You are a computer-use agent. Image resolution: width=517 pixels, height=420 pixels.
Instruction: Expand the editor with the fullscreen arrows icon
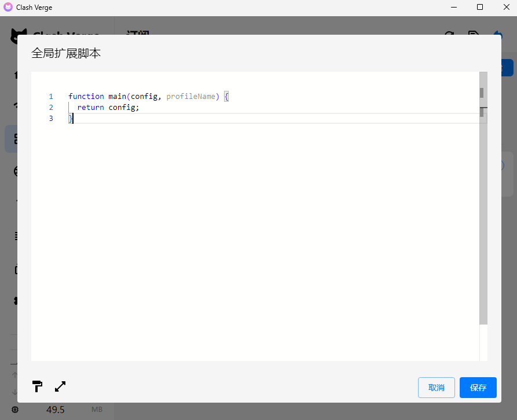[60, 386]
